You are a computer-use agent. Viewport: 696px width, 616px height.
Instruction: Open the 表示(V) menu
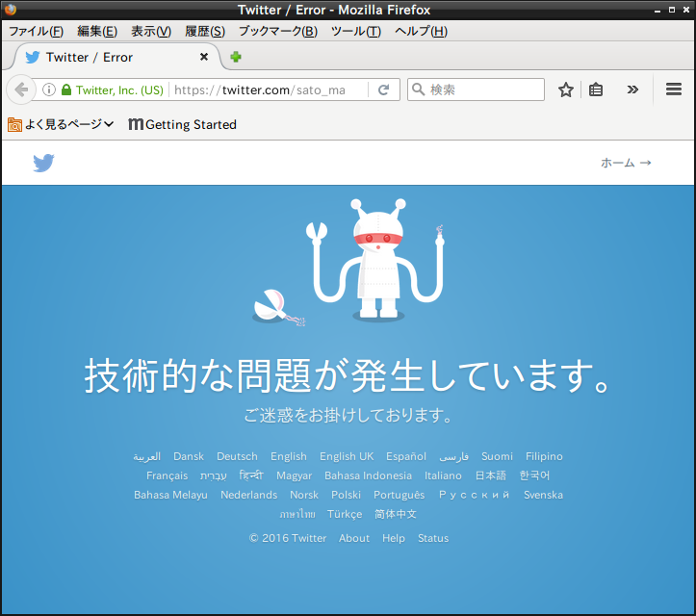click(x=151, y=31)
